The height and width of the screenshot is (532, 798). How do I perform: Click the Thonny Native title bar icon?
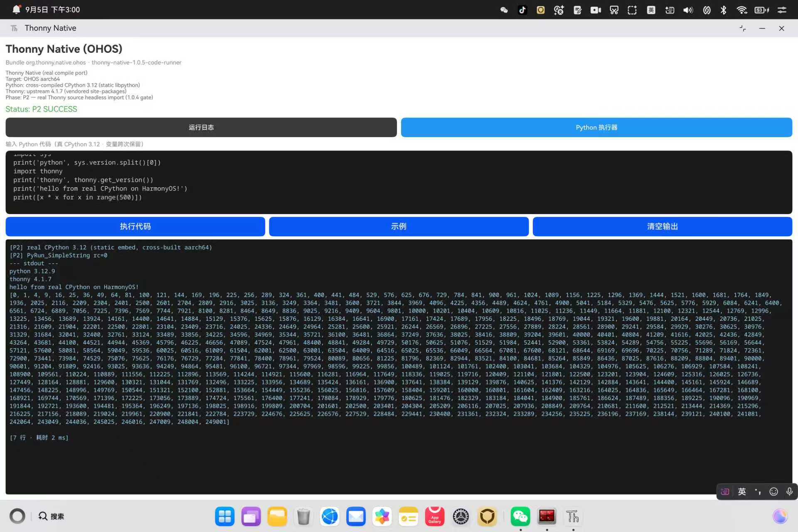tap(14, 28)
